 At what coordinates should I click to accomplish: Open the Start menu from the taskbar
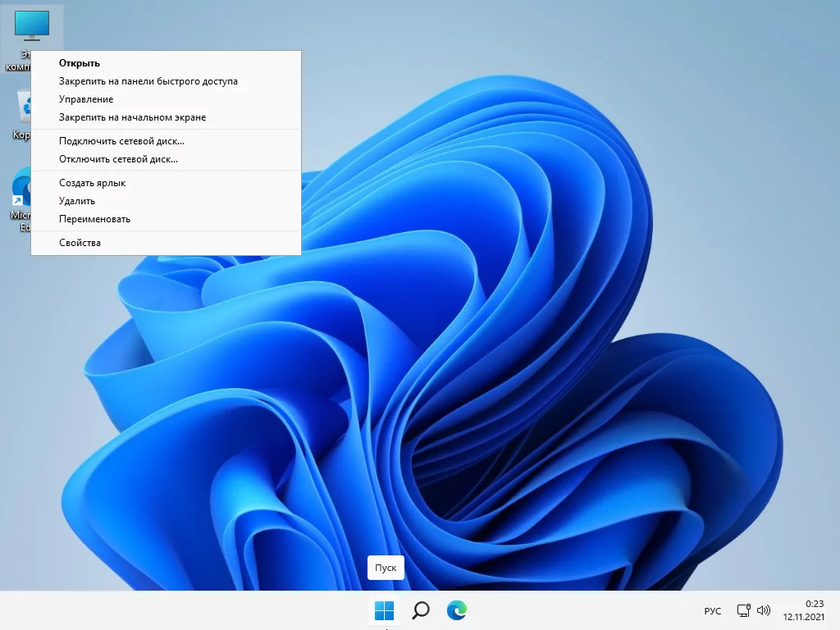384,610
